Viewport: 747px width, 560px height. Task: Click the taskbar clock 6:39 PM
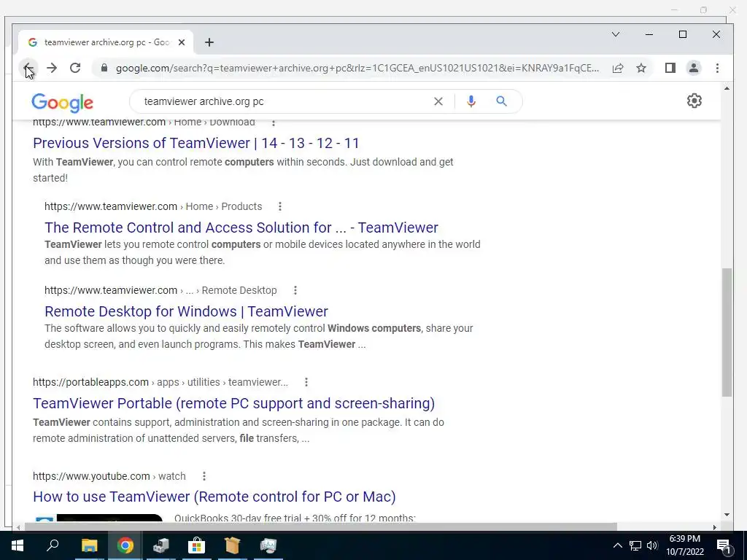[684, 545]
